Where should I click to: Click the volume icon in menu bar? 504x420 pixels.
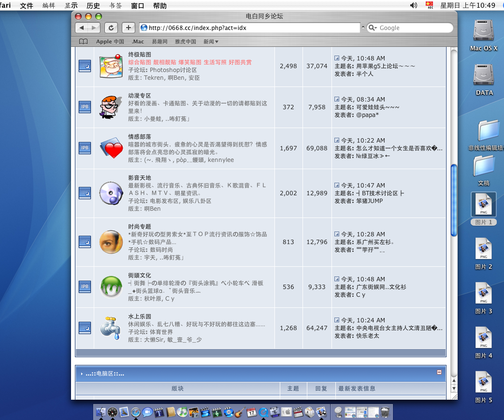[414, 5]
